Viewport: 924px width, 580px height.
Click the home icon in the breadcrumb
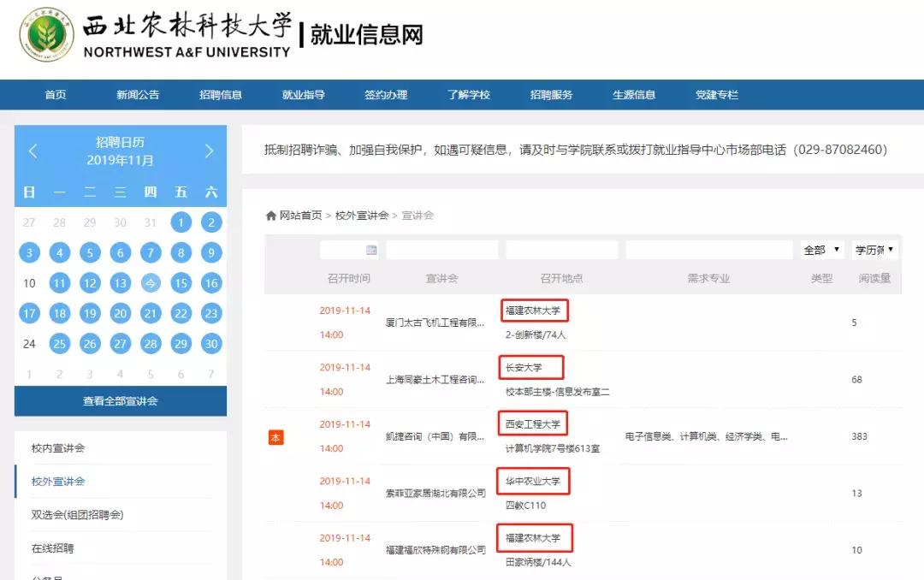coord(270,215)
